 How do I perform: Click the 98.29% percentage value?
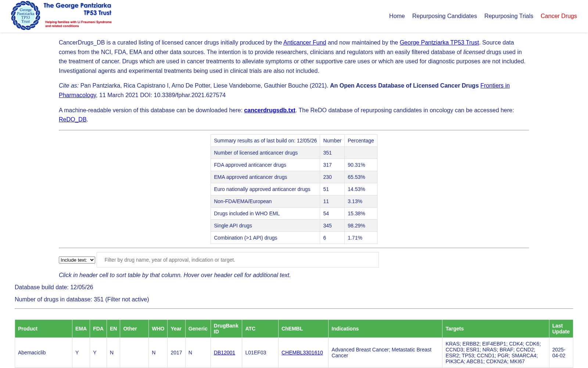point(356,226)
